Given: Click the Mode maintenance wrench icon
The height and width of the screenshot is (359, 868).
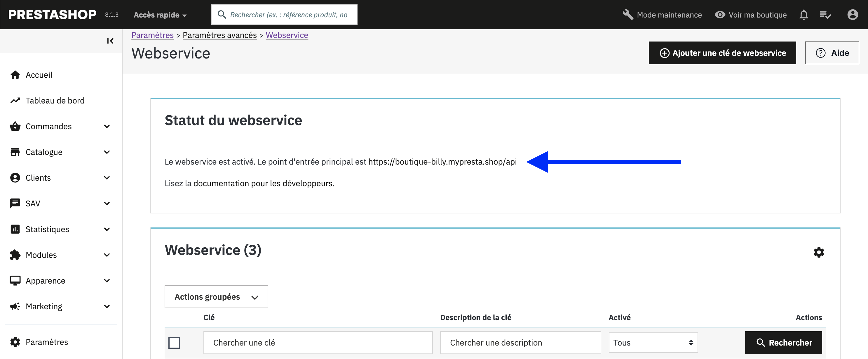Looking at the screenshot, I should 628,15.
